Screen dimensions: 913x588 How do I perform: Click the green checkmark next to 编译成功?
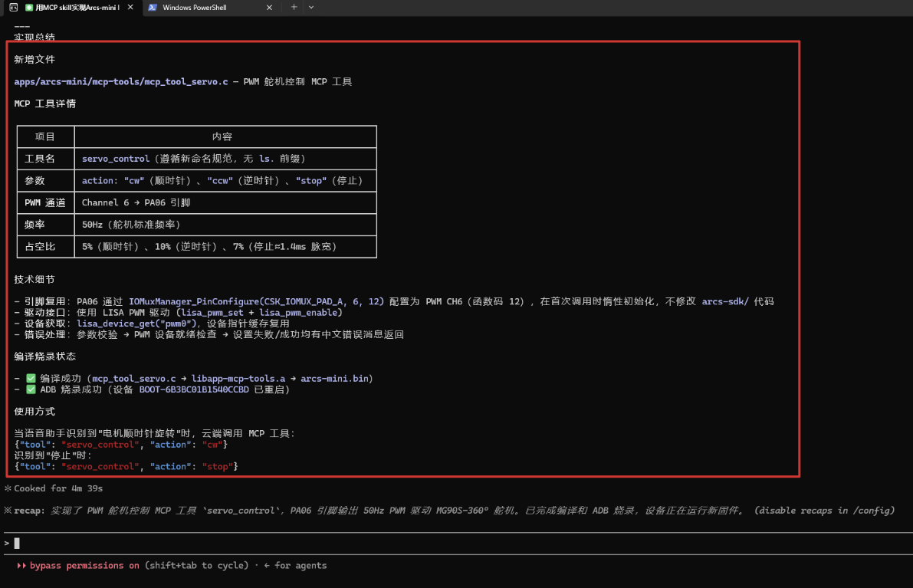click(31, 379)
